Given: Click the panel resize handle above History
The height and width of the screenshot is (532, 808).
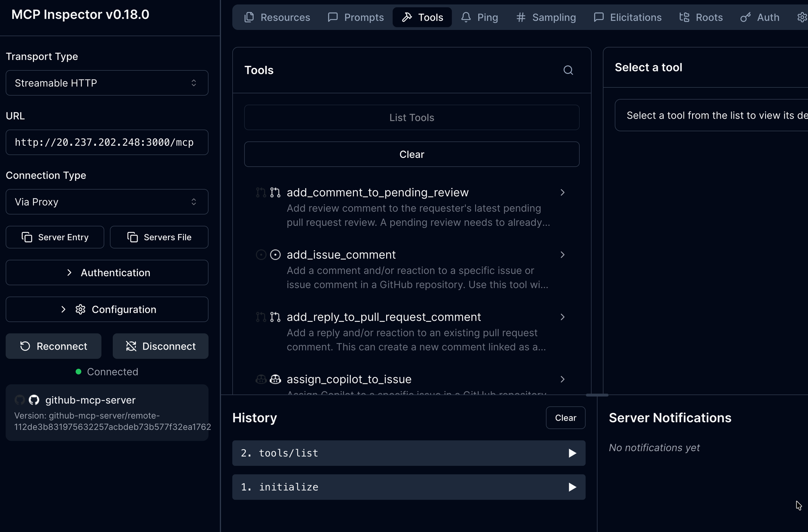Looking at the screenshot, I should coord(597,395).
